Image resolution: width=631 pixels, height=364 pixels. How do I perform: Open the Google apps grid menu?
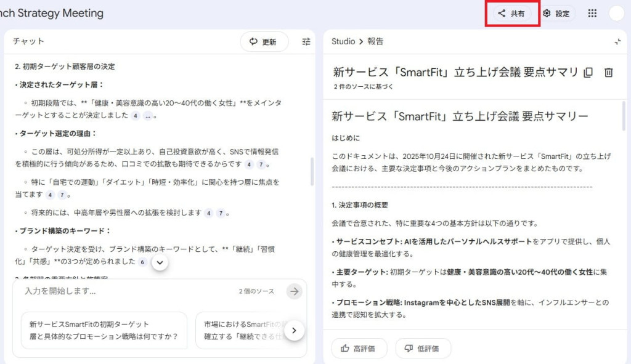(x=592, y=13)
